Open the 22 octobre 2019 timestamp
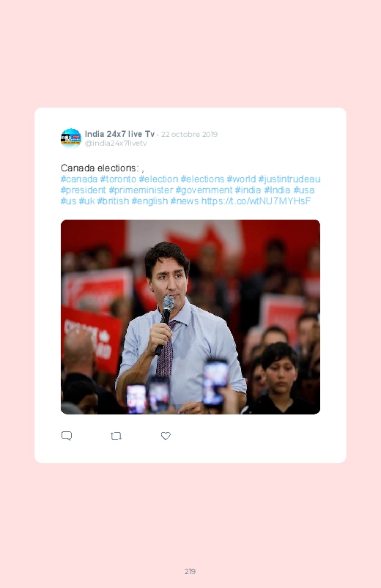Screen dimensions: 381x588 pyautogui.click(x=189, y=134)
